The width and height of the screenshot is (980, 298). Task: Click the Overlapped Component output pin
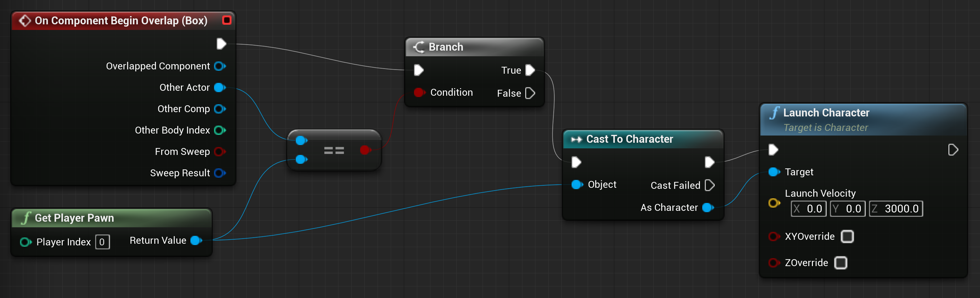point(220,66)
